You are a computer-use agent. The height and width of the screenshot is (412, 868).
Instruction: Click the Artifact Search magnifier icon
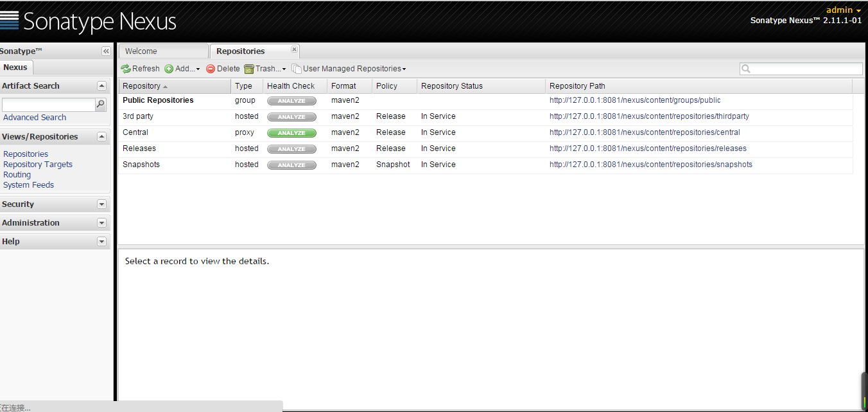click(x=101, y=104)
